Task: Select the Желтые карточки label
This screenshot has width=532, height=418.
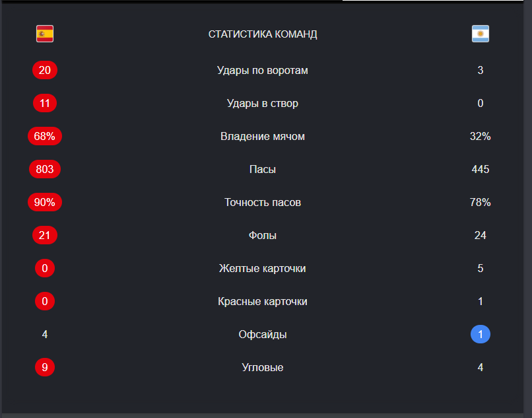Action: coord(263,268)
